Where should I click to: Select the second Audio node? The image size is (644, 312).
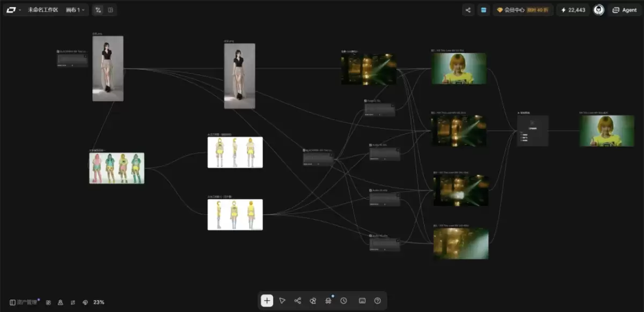[x=385, y=154]
